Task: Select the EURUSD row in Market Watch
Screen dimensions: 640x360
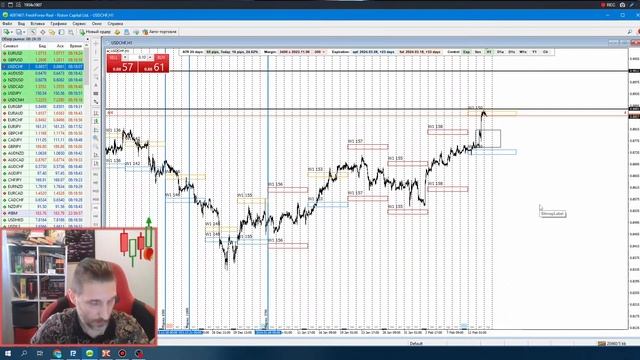Action: point(42,53)
